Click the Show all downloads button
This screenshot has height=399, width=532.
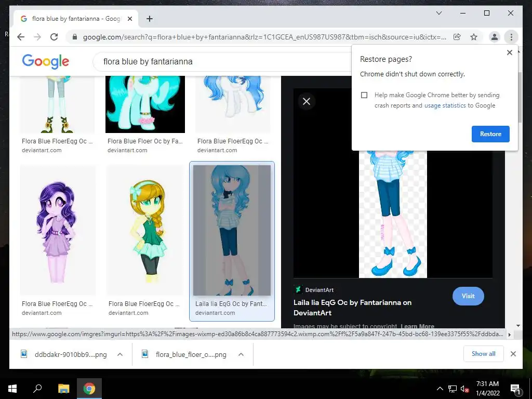pos(484,354)
